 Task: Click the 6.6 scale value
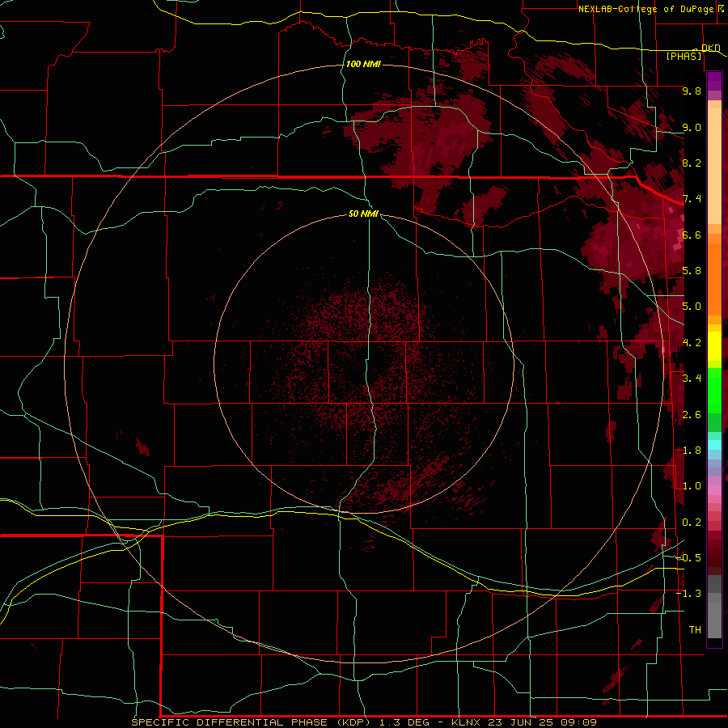pos(692,235)
